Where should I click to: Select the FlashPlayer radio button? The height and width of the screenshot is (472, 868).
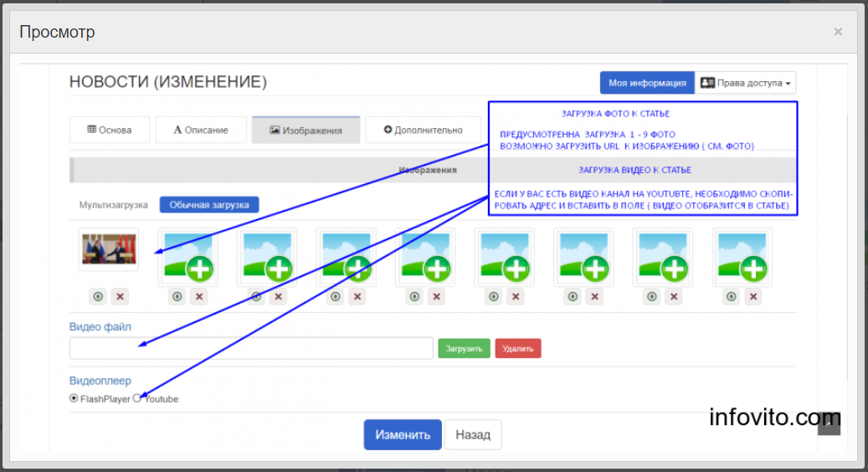click(74, 398)
